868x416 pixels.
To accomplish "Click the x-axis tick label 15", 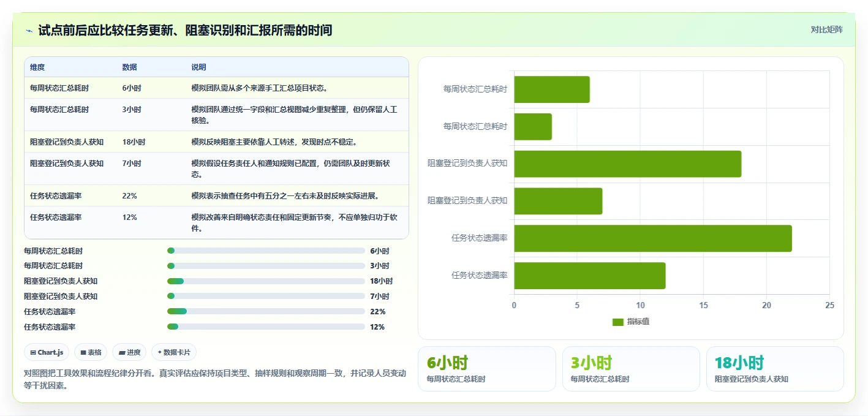I will (703, 305).
